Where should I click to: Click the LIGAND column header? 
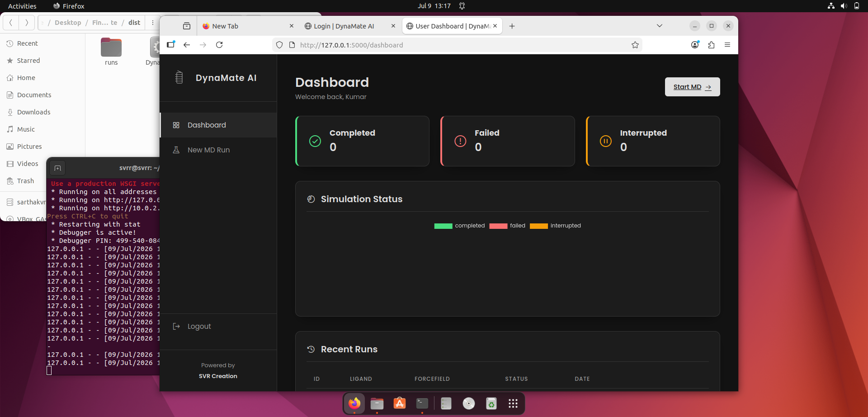point(361,379)
